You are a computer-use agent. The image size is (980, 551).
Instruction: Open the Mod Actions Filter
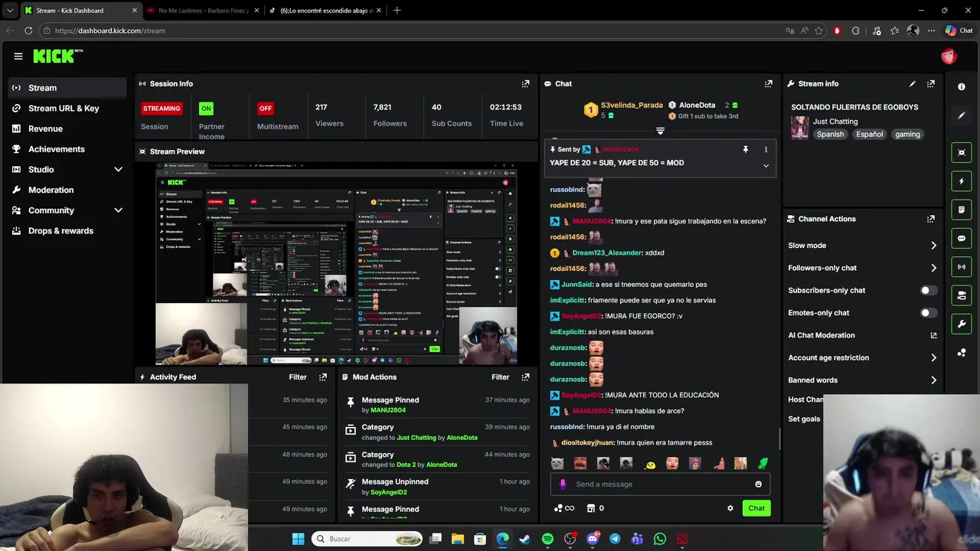(500, 377)
